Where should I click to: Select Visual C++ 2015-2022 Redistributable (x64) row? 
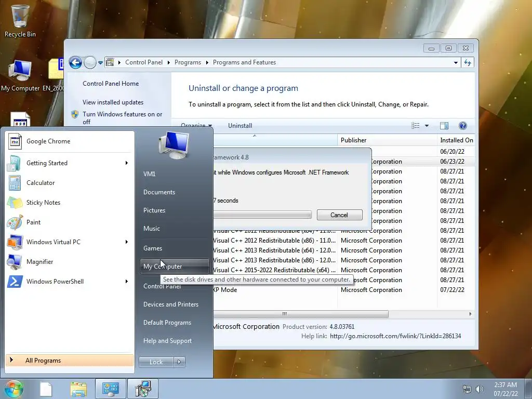click(343, 270)
